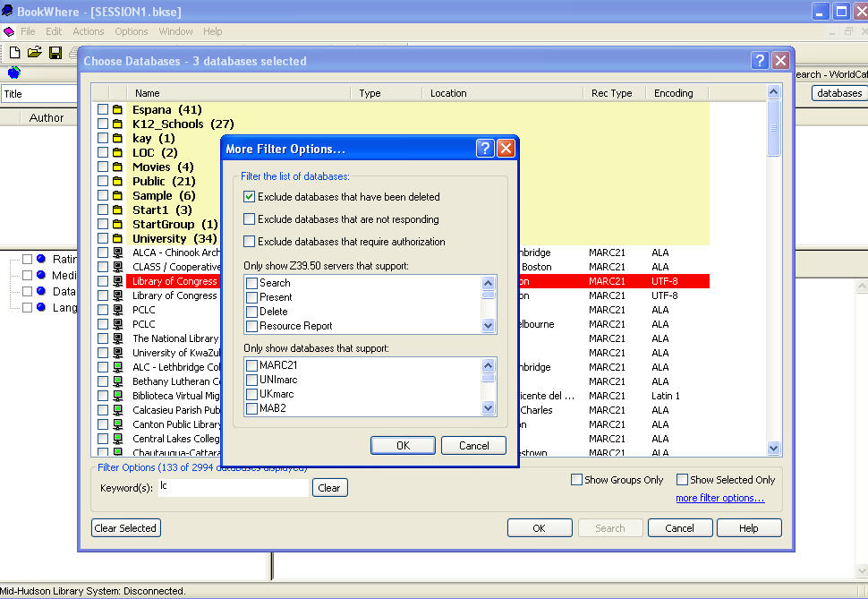868x599 pixels.
Task: Click the databases button in the main window
Action: (x=839, y=93)
